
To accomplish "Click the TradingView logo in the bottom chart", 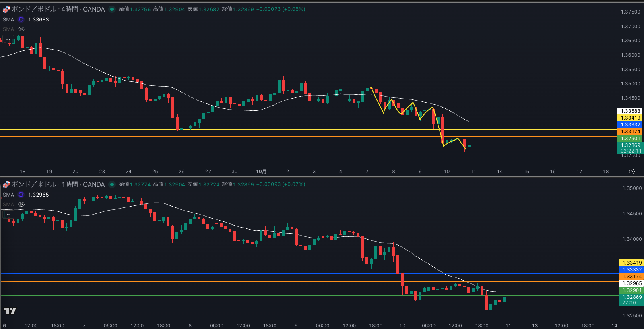I will pos(10,311).
